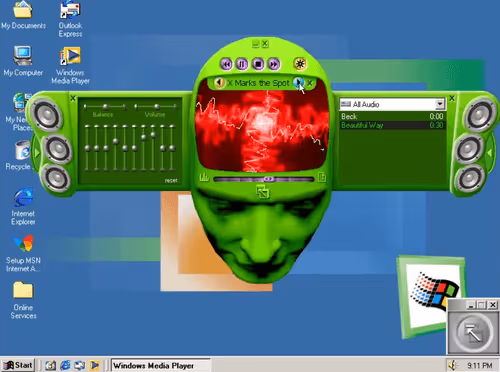500x372 pixels.
Task: Toggle playlist panel with the page icon
Action: point(322,177)
